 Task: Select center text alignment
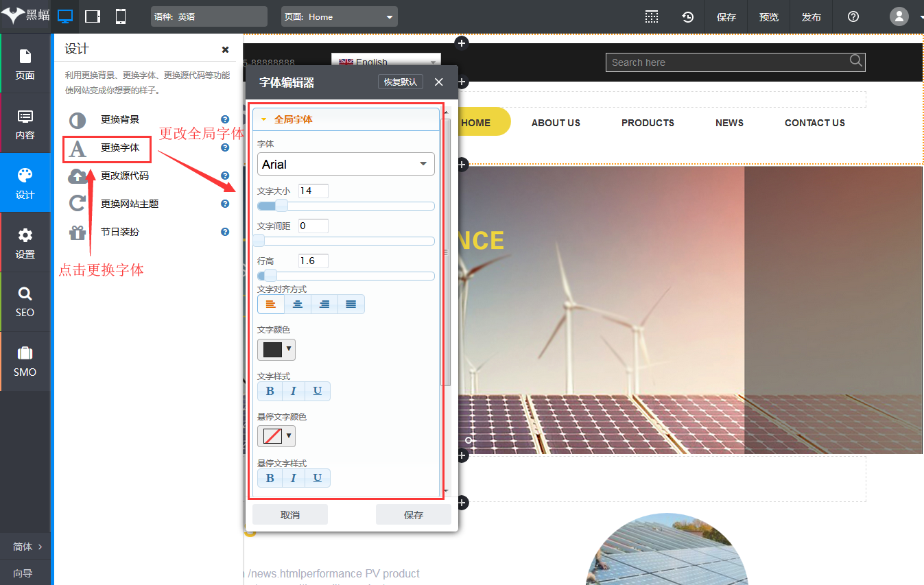pyautogui.click(x=298, y=304)
